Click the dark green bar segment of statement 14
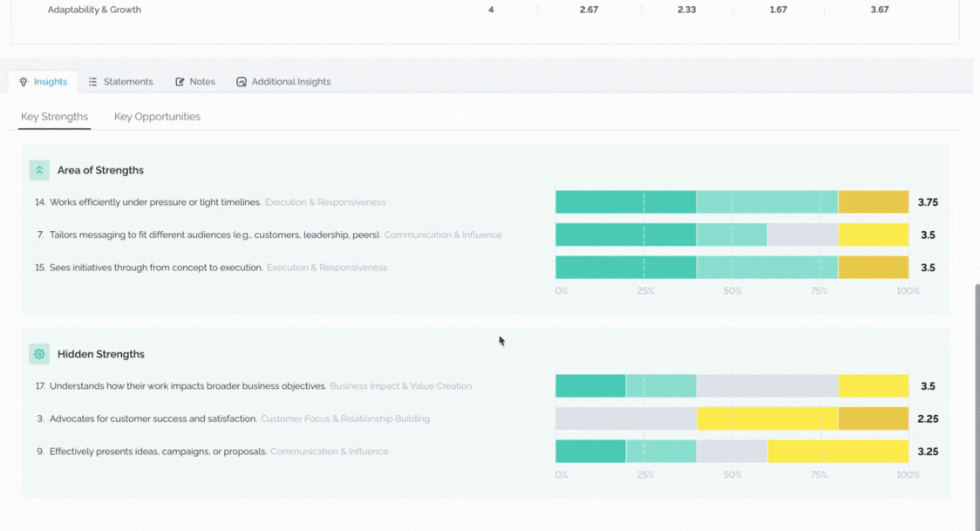 [x=626, y=202]
